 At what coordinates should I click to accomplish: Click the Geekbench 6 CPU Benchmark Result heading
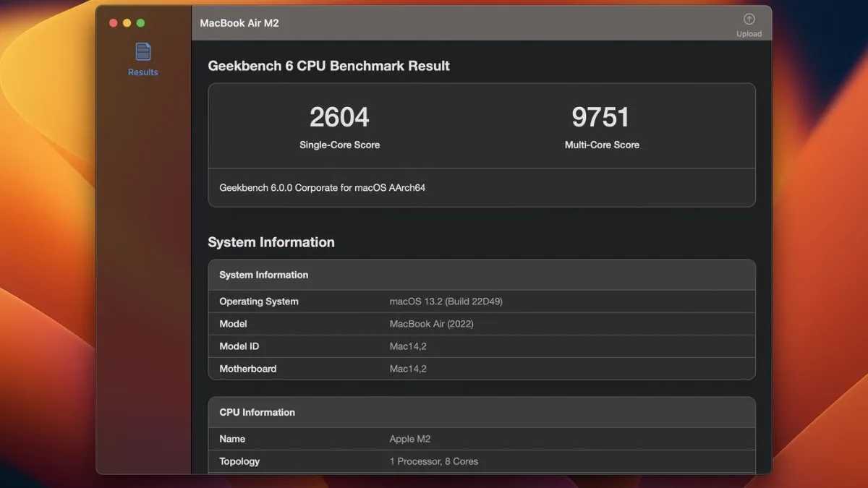pos(328,66)
